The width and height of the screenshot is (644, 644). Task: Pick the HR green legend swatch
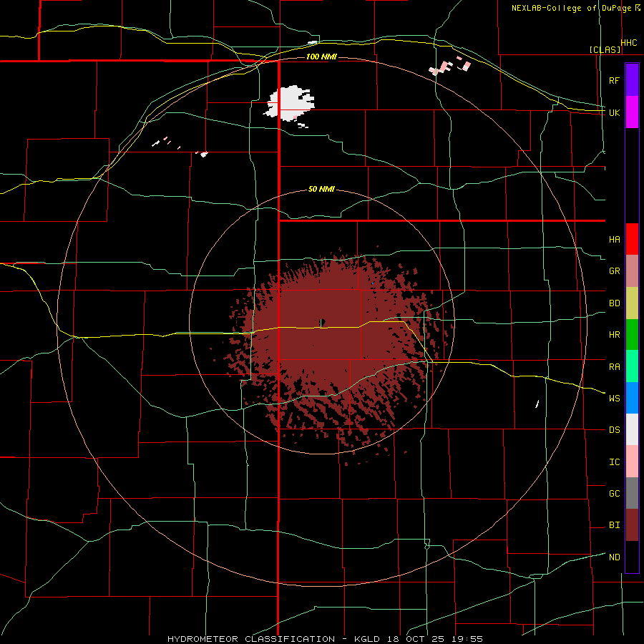click(632, 335)
